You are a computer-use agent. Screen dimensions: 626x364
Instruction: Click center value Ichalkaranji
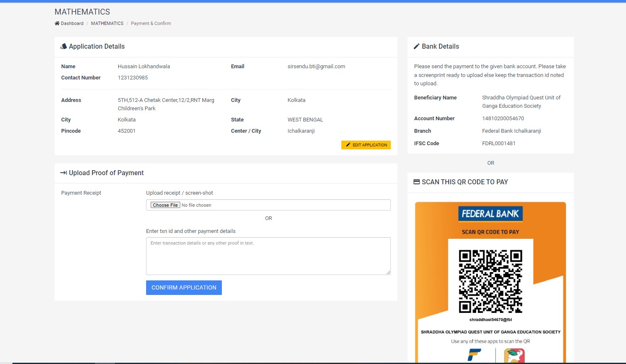point(301,131)
